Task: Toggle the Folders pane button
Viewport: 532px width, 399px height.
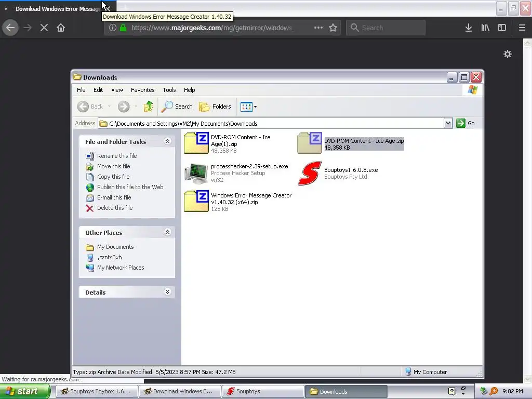Action: coord(215,107)
